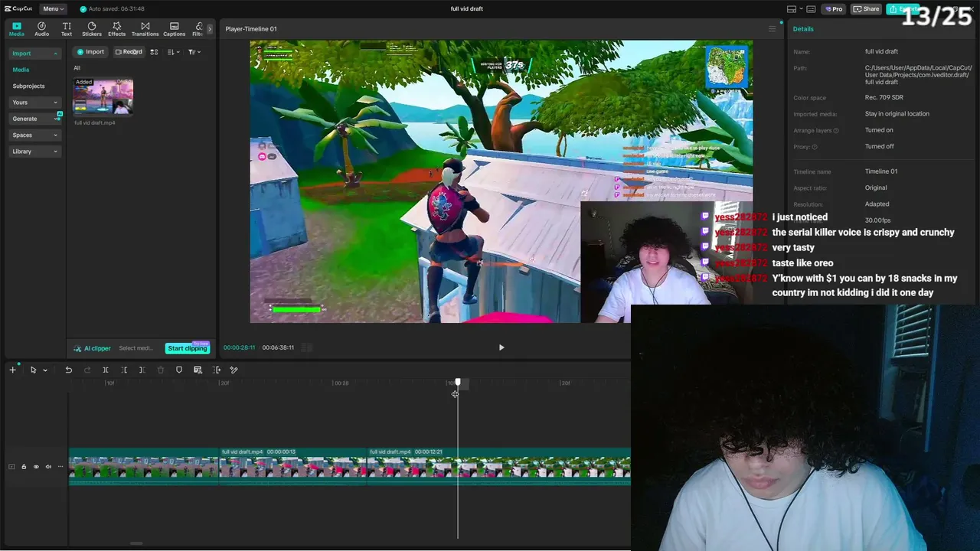Click the Select media field
980x551 pixels.
(136, 348)
